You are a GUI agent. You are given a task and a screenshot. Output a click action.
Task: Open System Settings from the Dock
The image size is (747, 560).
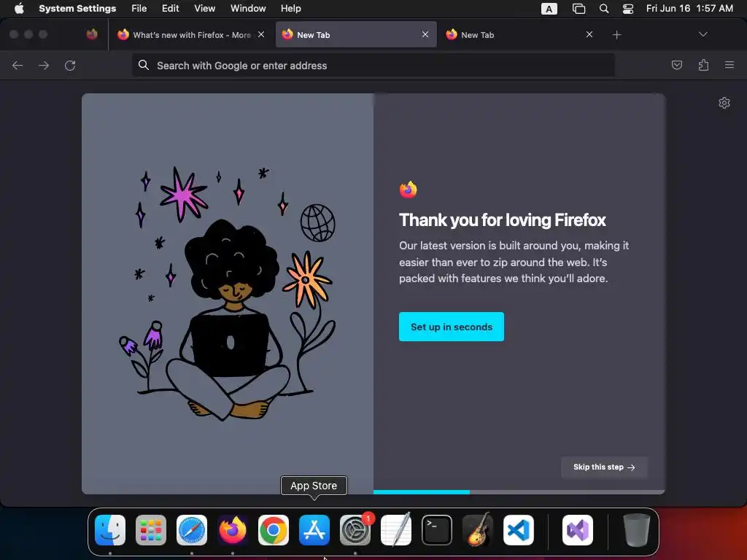(x=355, y=530)
